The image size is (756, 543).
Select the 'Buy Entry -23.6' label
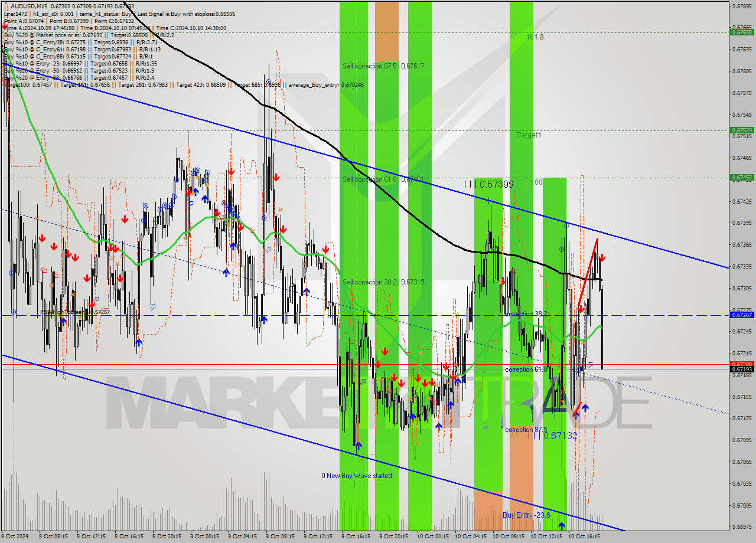pyautogui.click(x=526, y=515)
